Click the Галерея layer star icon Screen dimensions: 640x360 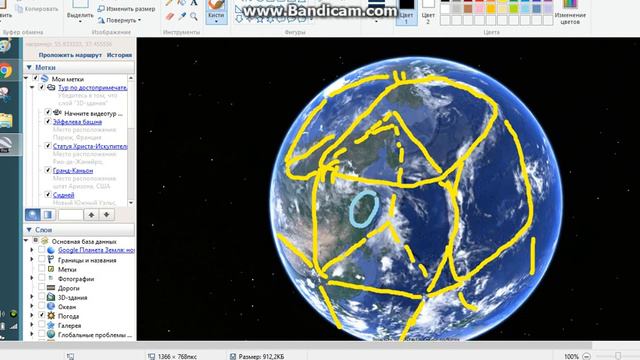pos(51,325)
